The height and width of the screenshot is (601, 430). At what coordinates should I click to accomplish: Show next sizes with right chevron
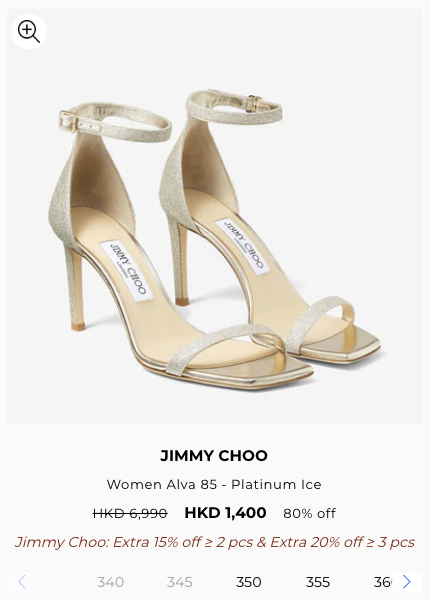pos(407,582)
